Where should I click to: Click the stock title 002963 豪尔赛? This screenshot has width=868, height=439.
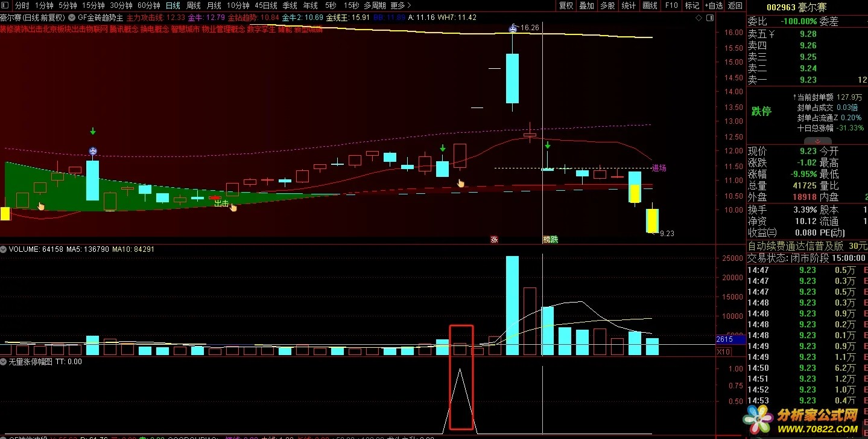[796, 7]
